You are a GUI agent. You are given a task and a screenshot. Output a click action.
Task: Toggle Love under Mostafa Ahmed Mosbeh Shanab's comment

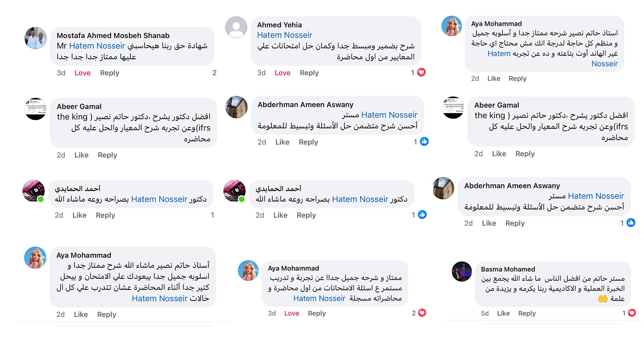click(83, 73)
